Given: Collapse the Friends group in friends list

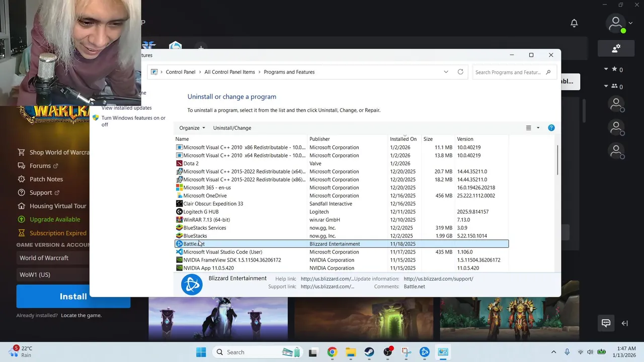Looking at the screenshot, I should pyautogui.click(x=606, y=86).
